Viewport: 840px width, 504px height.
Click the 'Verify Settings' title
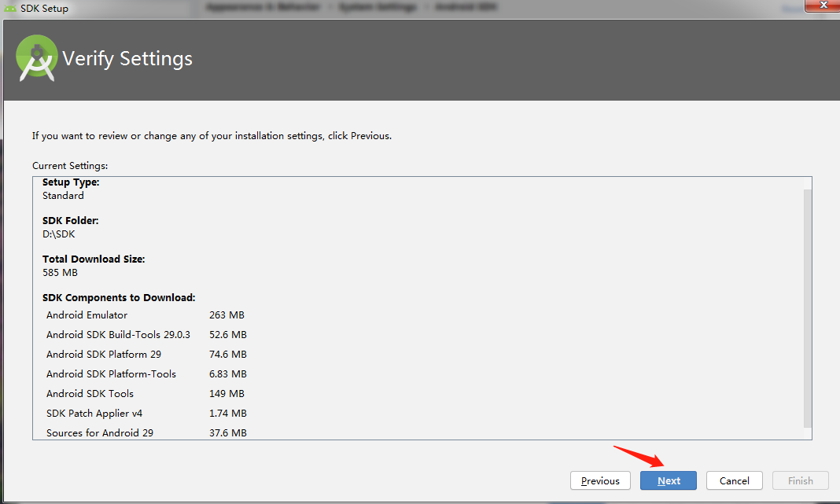click(x=127, y=58)
